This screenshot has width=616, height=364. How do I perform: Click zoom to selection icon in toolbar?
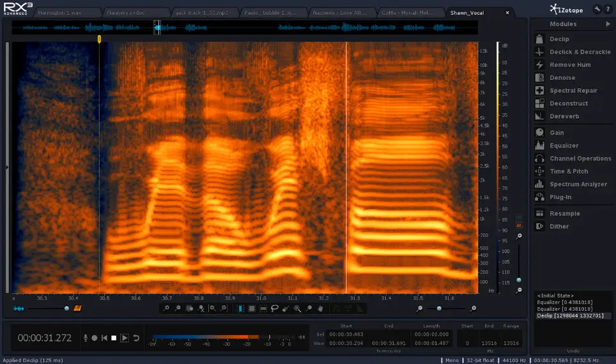189,308
